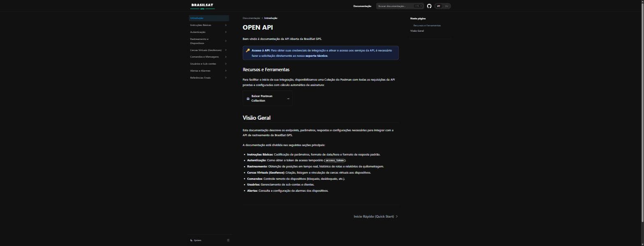The height and width of the screenshot is (246, 644).
Task: Expand Autenticação chevron
Action: click(226, 32)
